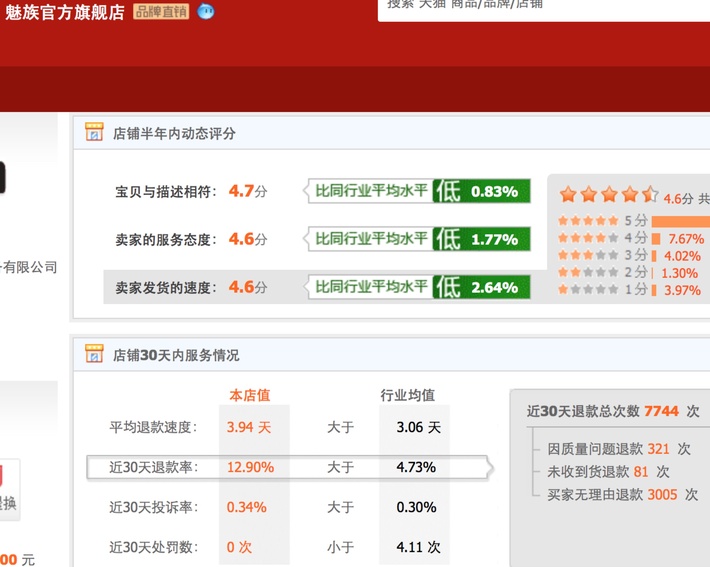710x567 pixels.
Task: Click the 0 次 penalty count value
Action: tap(239, 547)
